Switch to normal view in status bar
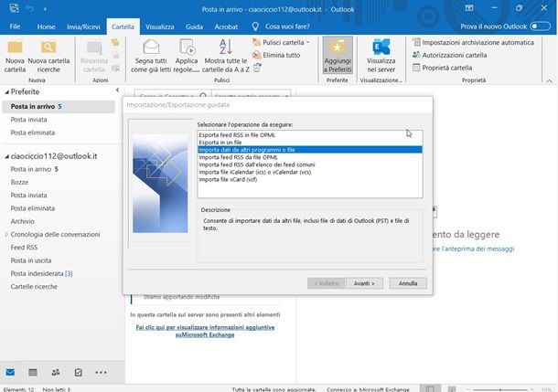 click(430, 388)
